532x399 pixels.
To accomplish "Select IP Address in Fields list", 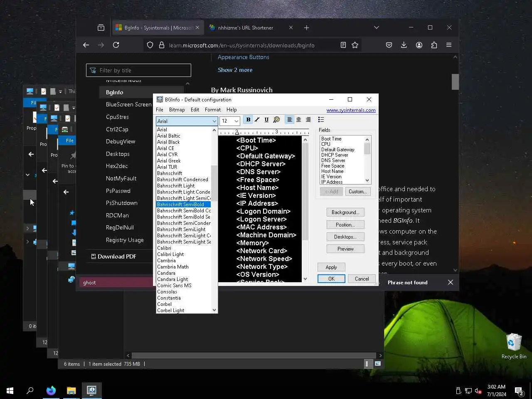I will tap(332, 182).
